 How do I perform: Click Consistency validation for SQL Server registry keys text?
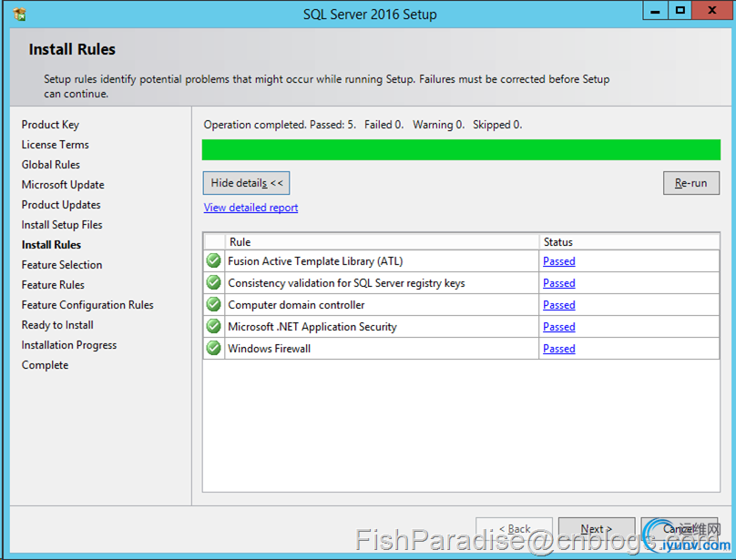[346, 283]
